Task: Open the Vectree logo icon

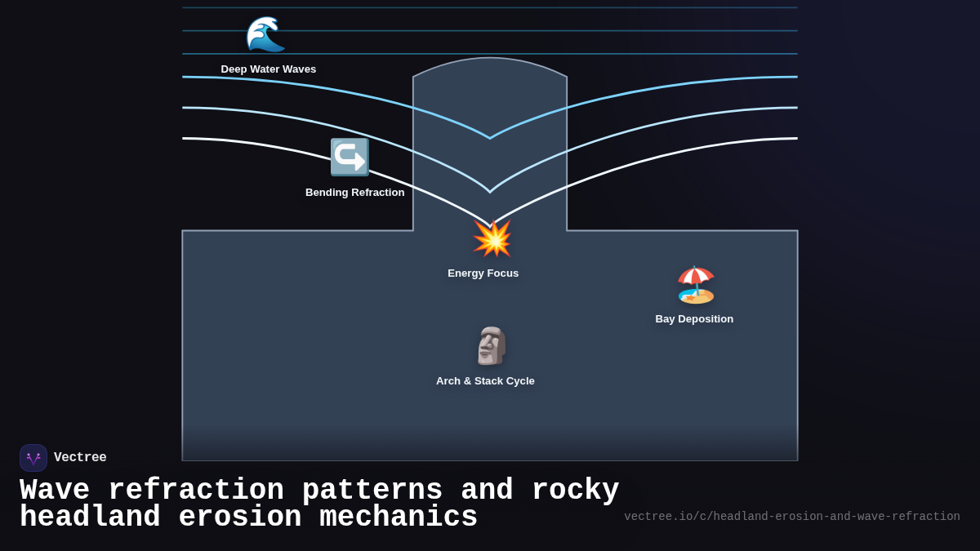Action: pyautogui.click(x=33, y=457)
